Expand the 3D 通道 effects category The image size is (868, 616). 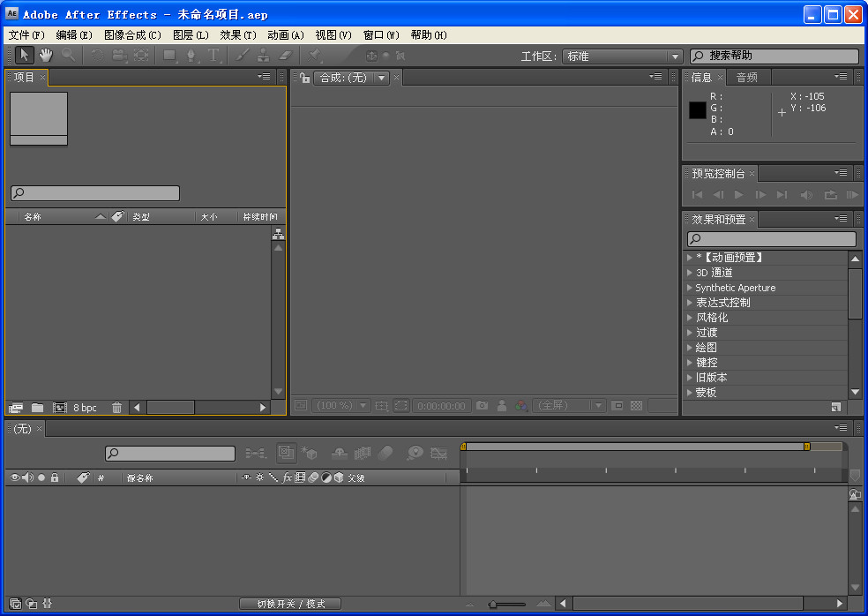[690, 273]
